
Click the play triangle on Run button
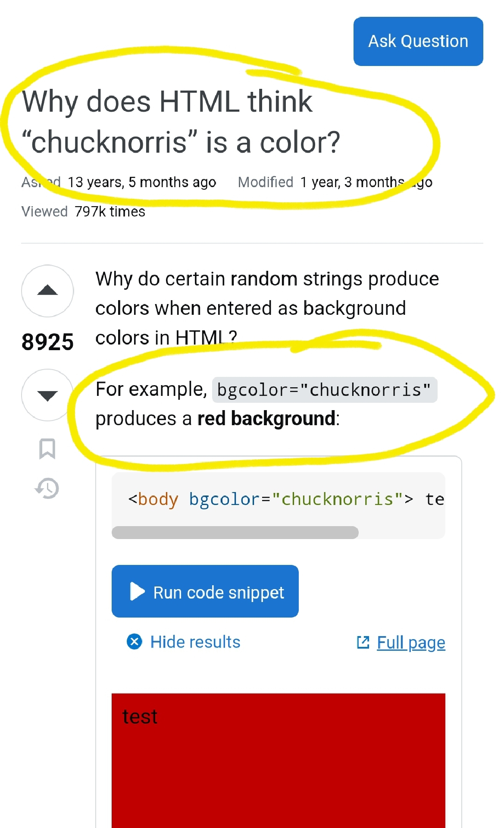(x=138, y=592)
